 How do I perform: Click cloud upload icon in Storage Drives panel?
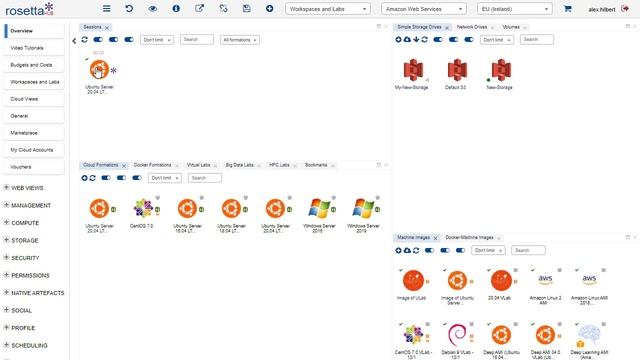pyautogui.click(x=407, y=40)
